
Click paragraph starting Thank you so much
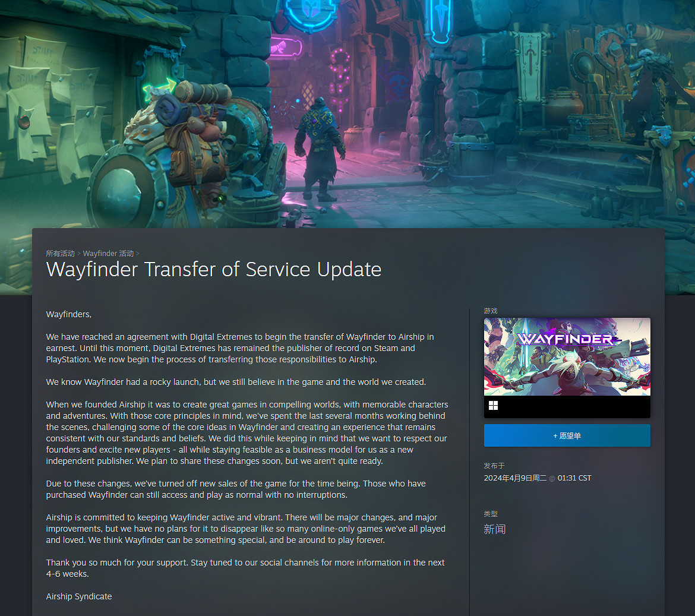pyautogui.click(x=245, y=568)
